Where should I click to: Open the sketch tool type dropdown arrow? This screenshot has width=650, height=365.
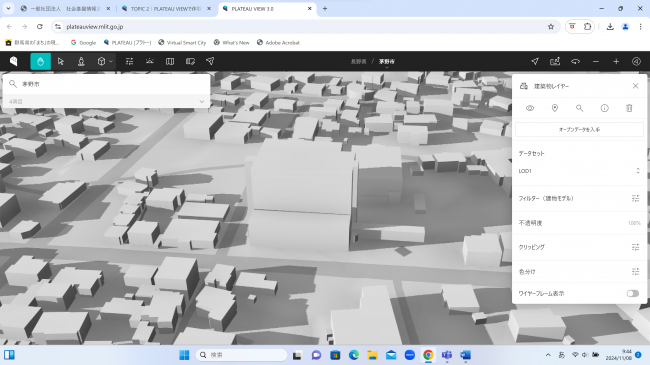pos(111,61)
